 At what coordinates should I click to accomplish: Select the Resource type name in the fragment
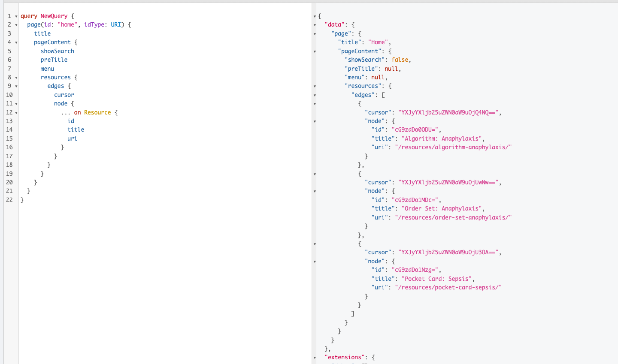point(97,112)
